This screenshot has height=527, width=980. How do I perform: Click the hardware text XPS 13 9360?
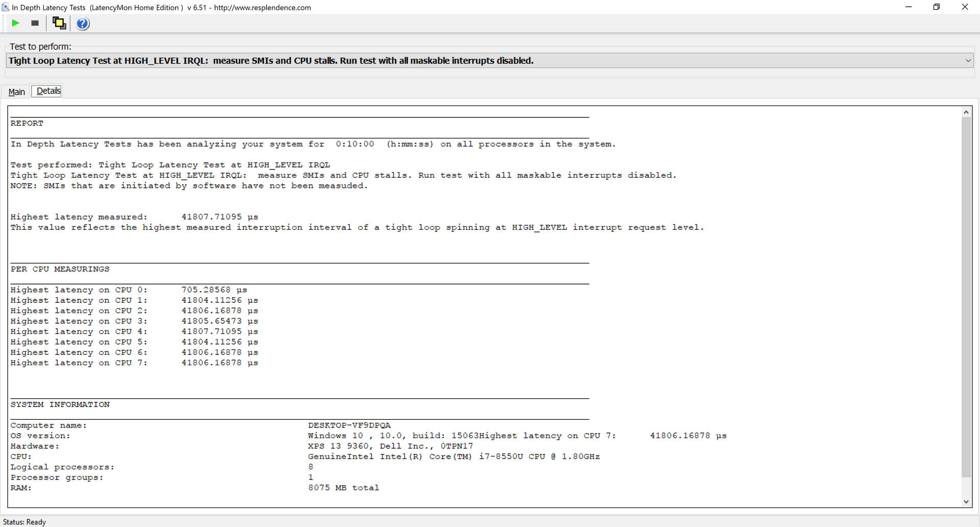coord(340,446)
